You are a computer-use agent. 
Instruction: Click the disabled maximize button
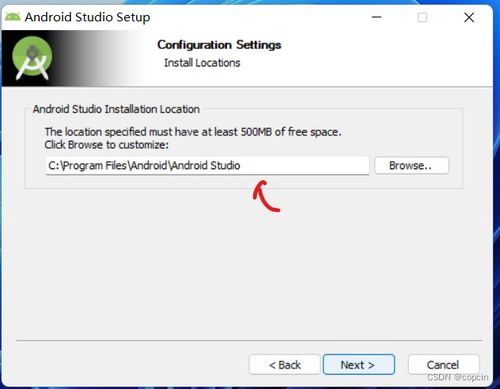pos(422,17)
